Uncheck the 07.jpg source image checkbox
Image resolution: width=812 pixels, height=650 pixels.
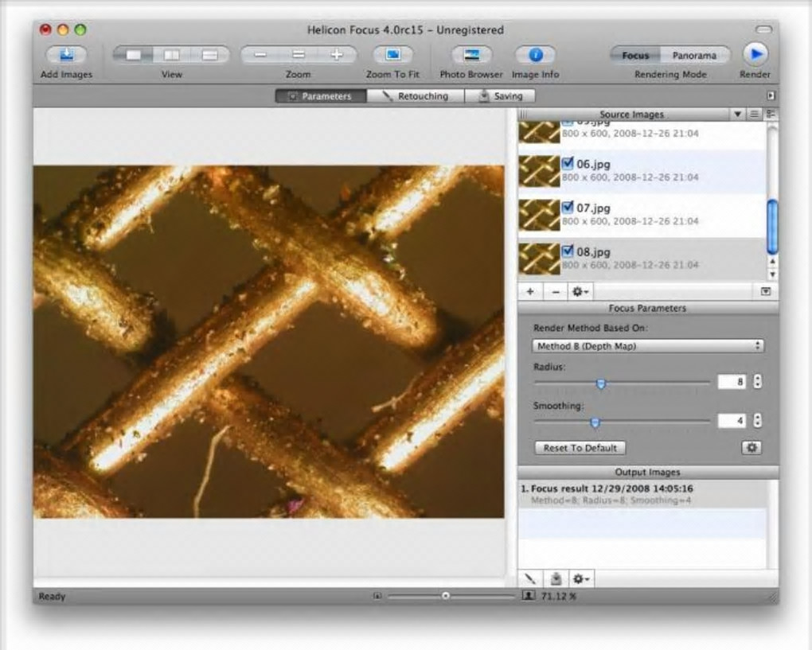(x=568, y=208)
